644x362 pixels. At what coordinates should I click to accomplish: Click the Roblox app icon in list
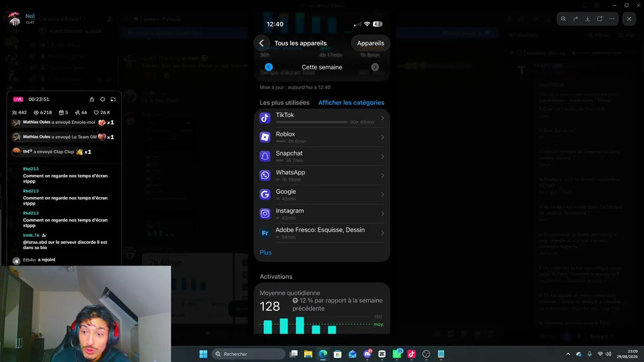(x=265, y=137)
